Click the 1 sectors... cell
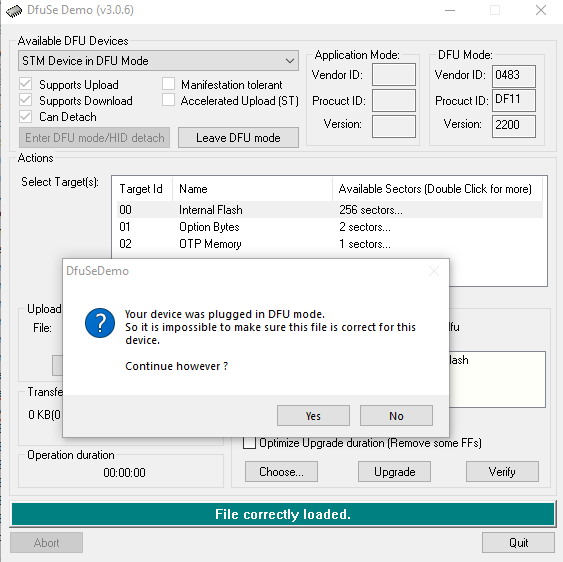 click(x=365, y=244)
